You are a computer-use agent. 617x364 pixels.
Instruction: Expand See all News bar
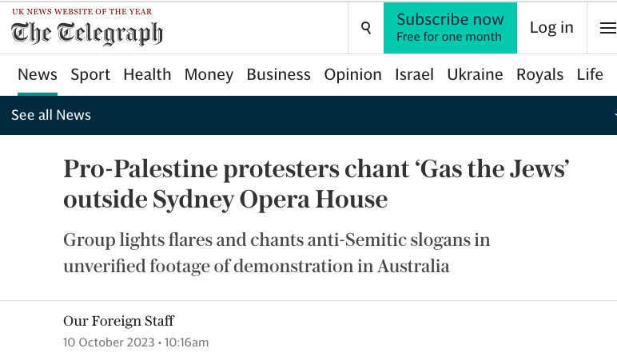tap(308, 115)
